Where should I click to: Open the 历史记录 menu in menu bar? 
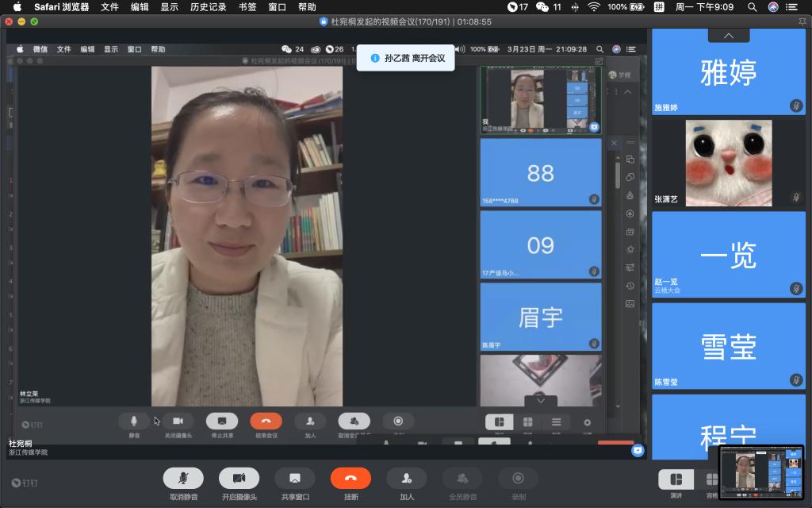coord(208,7)
